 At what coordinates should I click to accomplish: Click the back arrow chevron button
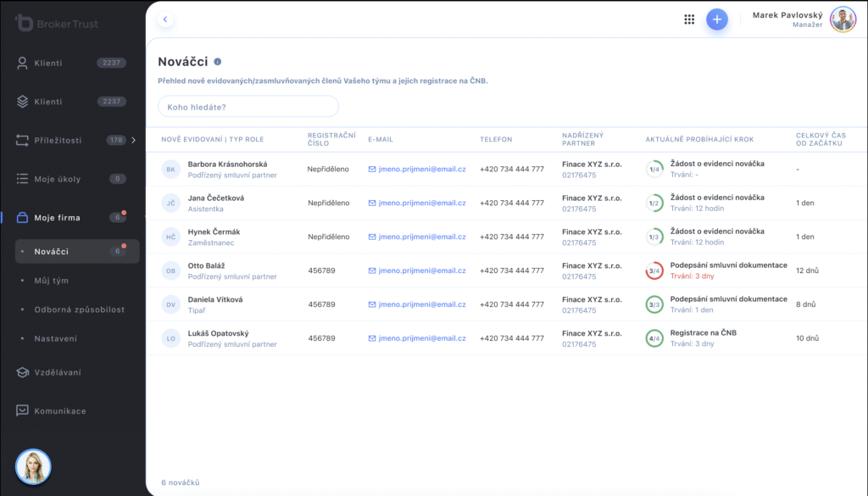165,20
